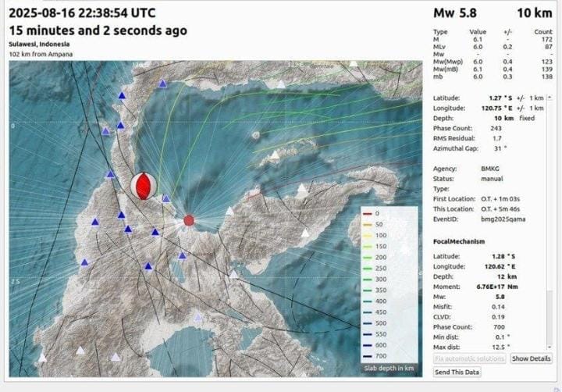Select white station triangle on small northern island
The height and width of the screenshot is (392, 562).
[273, 154]
